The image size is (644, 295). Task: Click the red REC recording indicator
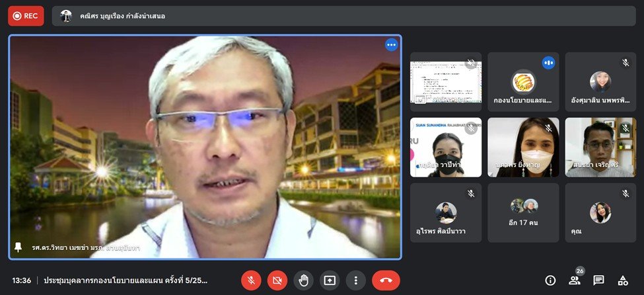click(x=26, y=16)
